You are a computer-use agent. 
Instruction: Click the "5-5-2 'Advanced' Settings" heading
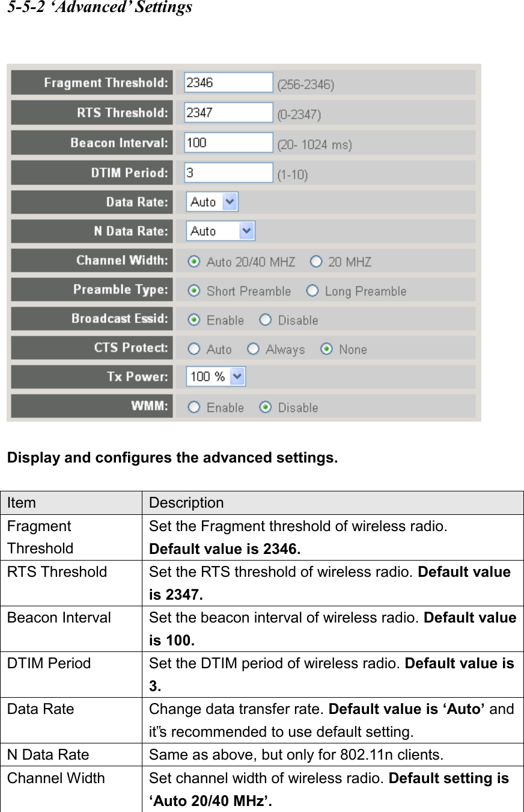(x=100, y=8)
